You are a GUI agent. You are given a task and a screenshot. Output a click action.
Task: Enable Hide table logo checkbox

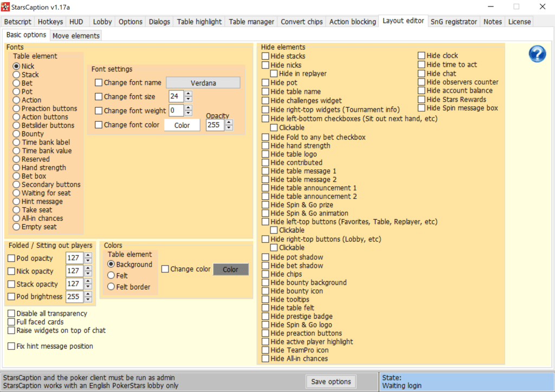(266, 154)
